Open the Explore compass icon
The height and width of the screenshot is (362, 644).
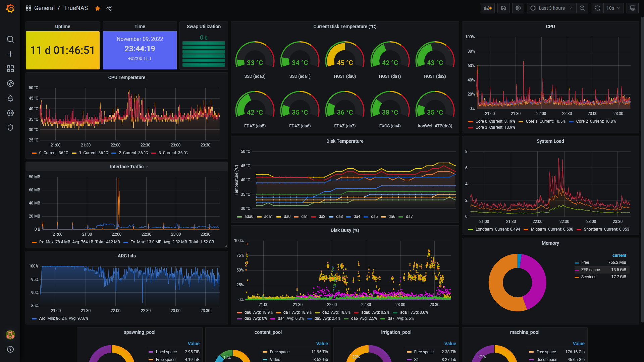pos(10,83)
